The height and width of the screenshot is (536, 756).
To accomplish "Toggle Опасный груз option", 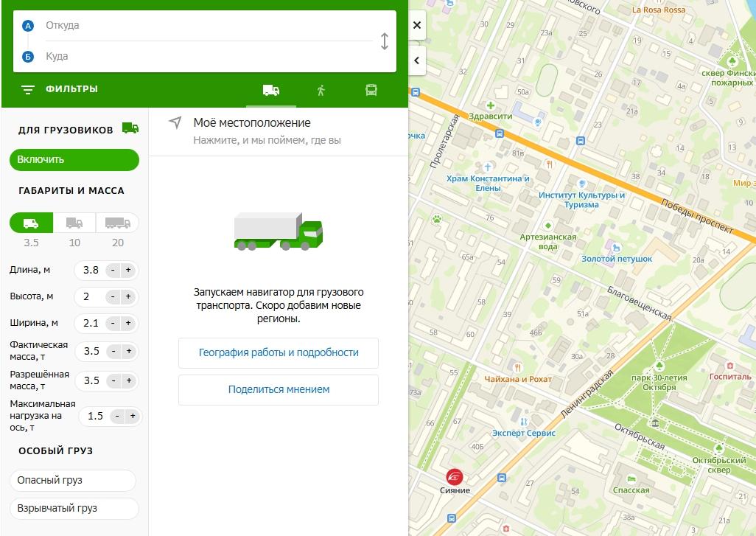I will (x=73, y=480).
